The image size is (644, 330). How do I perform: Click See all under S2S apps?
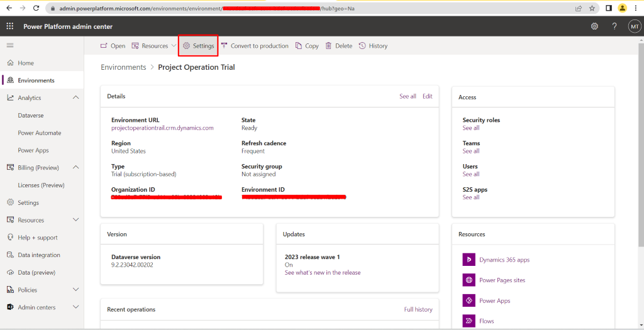[470, 197]
